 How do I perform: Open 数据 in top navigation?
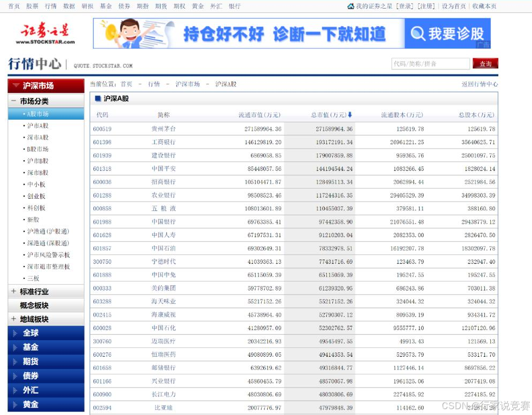69,6
